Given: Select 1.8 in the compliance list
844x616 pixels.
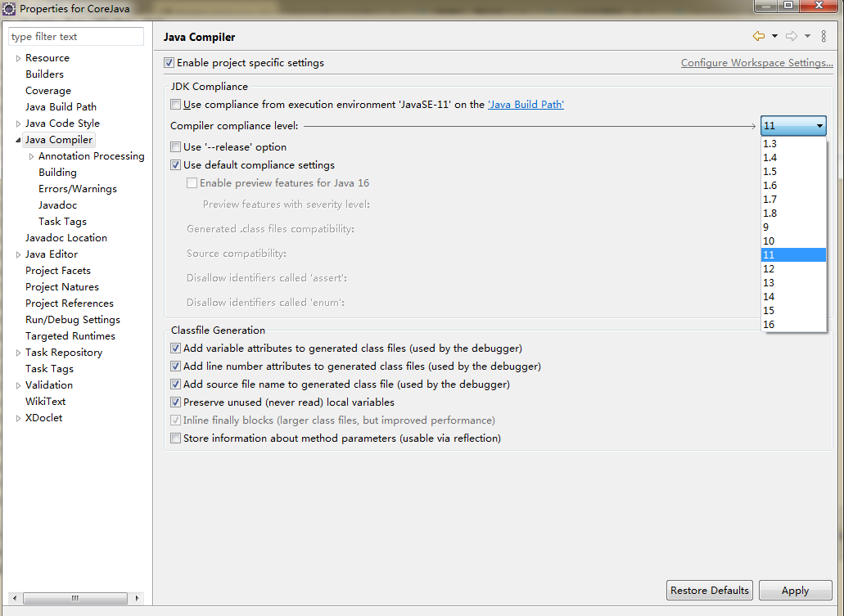Looking at the screenshot, I should pos(770,214).
